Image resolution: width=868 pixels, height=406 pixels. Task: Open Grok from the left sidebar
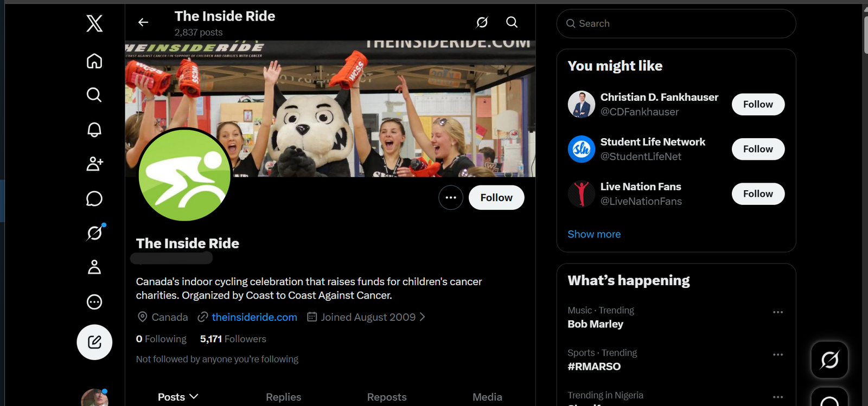tap(94, 233)
